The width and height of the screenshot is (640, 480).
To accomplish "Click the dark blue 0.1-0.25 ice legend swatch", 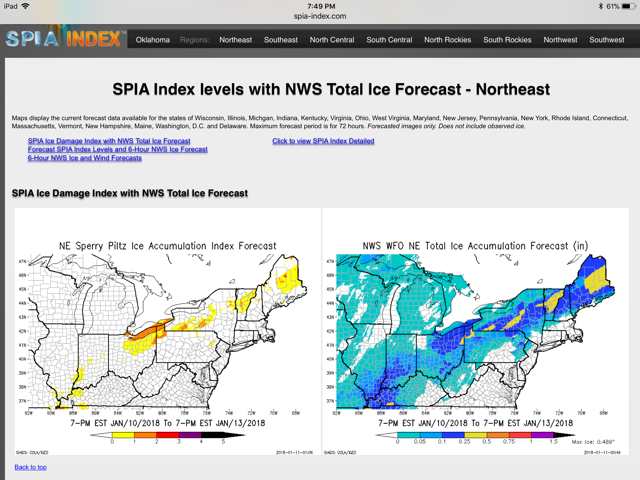I will point(453,435).
